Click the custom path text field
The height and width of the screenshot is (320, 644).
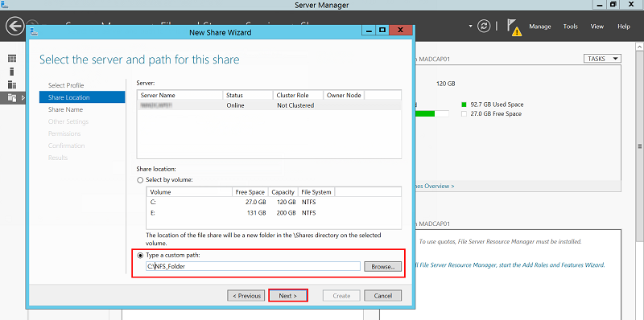[253, 267]
